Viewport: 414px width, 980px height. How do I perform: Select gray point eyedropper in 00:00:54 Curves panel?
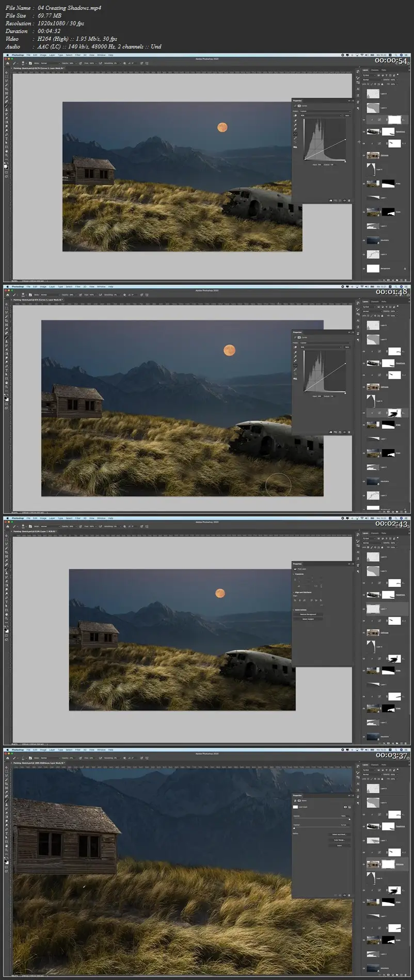click(x=295, y=125)
